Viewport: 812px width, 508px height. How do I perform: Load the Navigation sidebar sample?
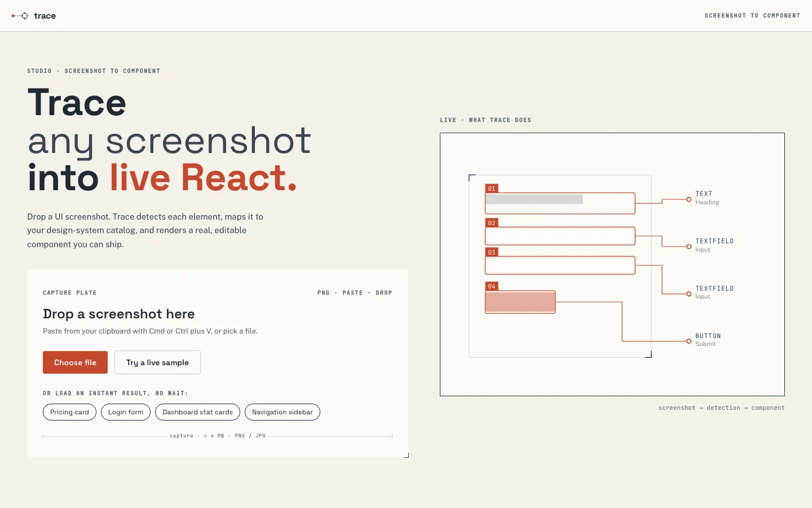[x=283, y=412]
